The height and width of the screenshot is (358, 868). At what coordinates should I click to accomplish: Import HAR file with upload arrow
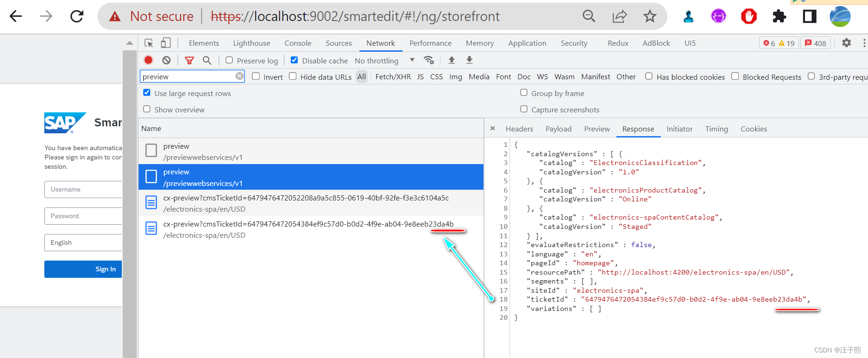pyautogui.click(x=452, y=60)
